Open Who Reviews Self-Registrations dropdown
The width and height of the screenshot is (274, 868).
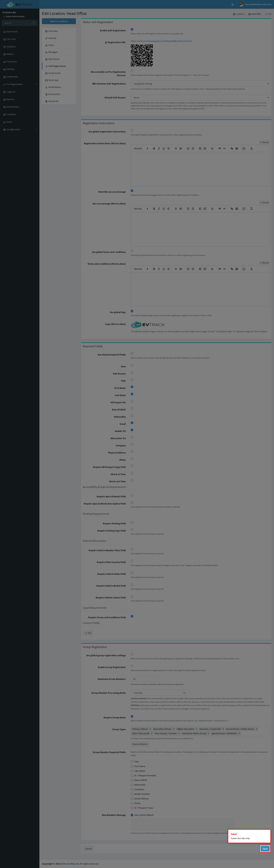200,83
